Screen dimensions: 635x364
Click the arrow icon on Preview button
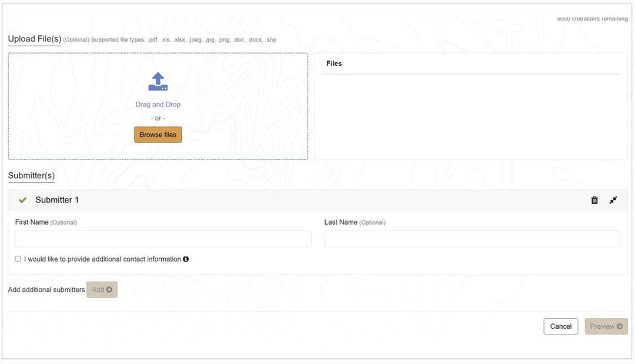coord(620,326)
